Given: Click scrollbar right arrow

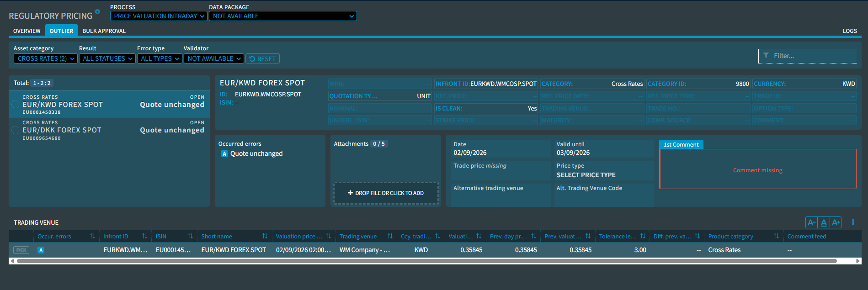Looking at the screenshot, I should pyautogui.click(x=857, y=261).
